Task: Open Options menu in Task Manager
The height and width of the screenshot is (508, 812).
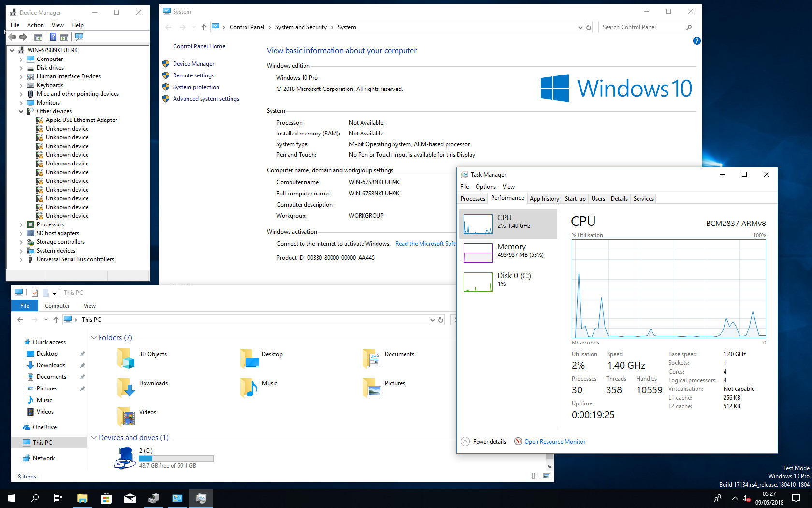Action: coord(485,187)
